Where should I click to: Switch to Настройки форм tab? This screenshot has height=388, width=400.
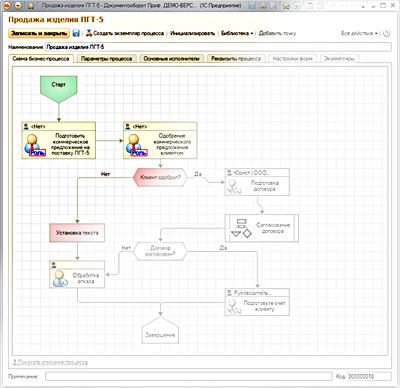click(292, 59)
